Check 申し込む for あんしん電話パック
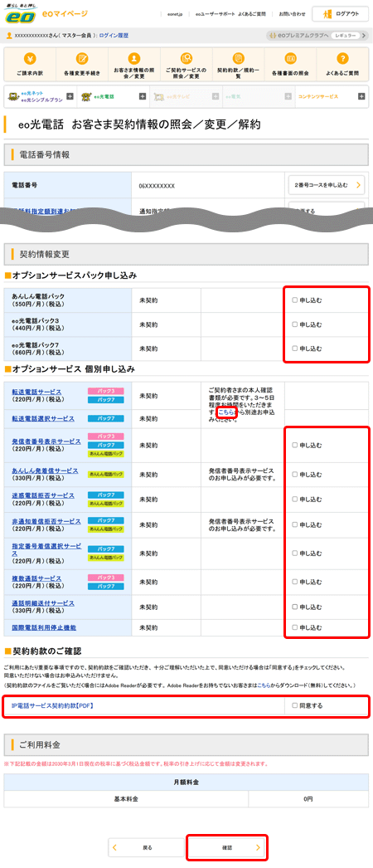The image size is (373, 868). click(x=294, y=300)
